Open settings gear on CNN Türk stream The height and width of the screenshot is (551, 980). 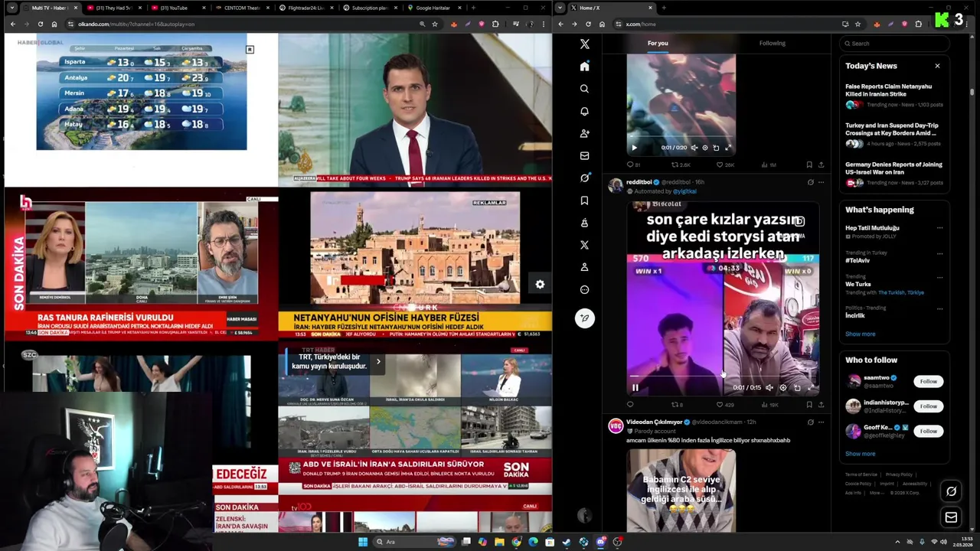540,284
